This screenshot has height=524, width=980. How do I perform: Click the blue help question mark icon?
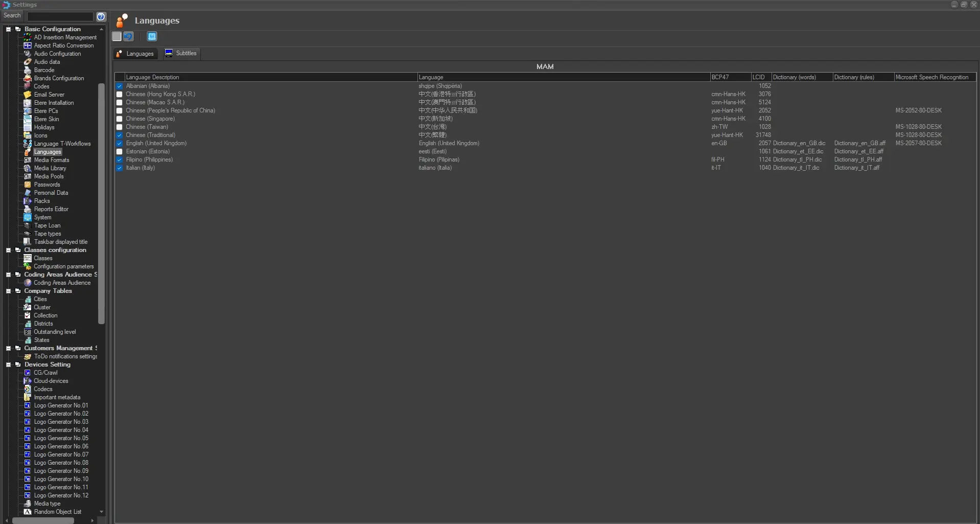[101, 16]
